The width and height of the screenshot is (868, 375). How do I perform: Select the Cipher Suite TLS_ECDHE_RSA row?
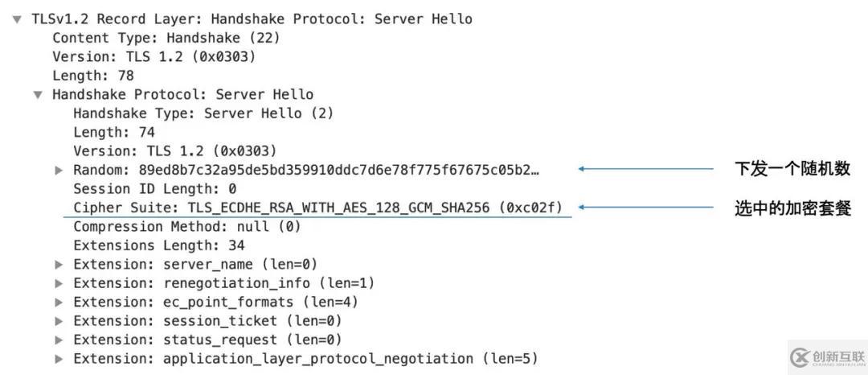click(317, 208)
